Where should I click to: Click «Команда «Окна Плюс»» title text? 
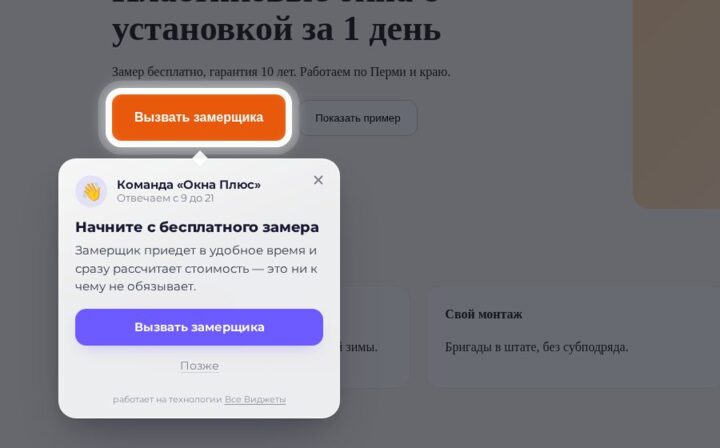point(189,185)
